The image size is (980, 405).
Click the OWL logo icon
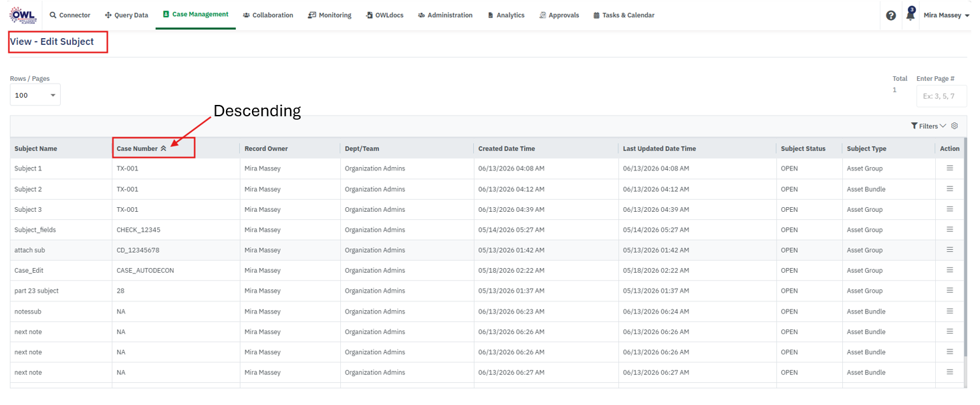coord(22,15)
